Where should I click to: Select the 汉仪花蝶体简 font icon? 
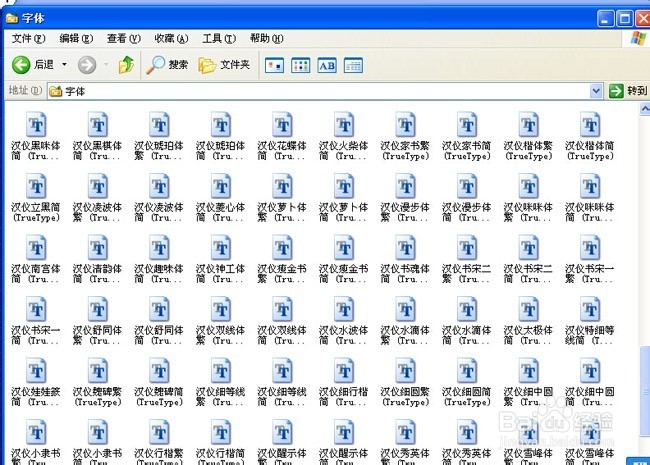point(282,124)
